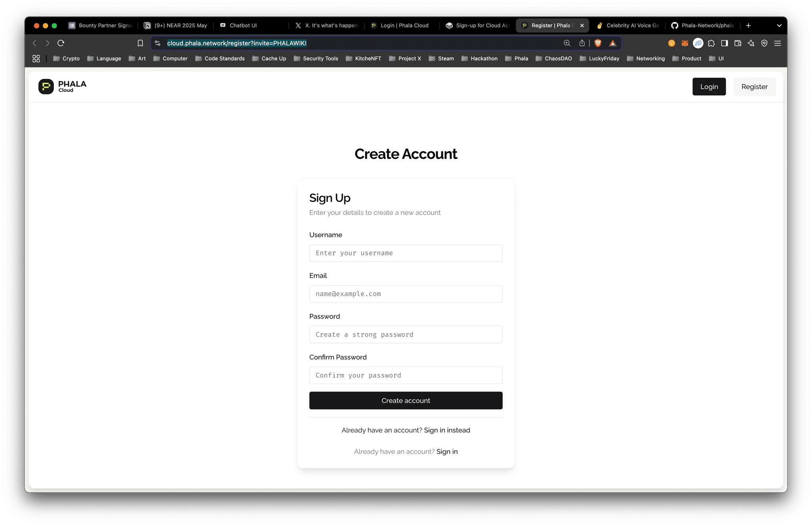Open the Security Tools bookmark folder
Viewport: 812px width, 525px height.
[316, 59]
